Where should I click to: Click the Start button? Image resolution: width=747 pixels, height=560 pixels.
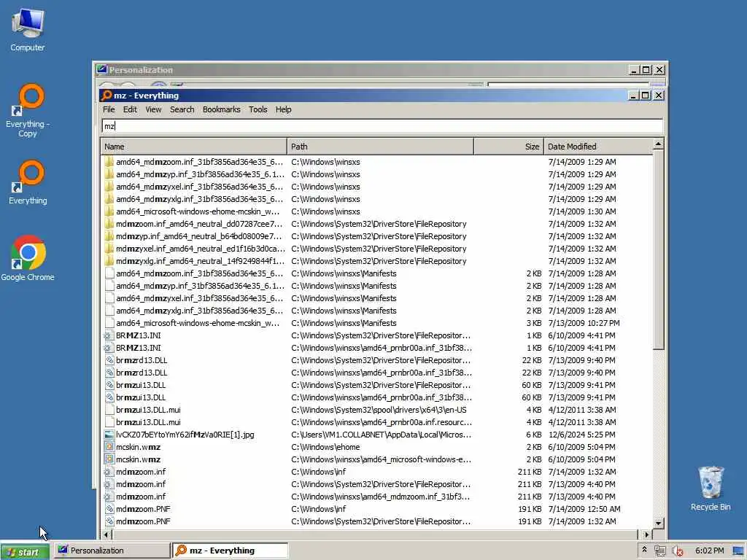click(x=25, y=551)
